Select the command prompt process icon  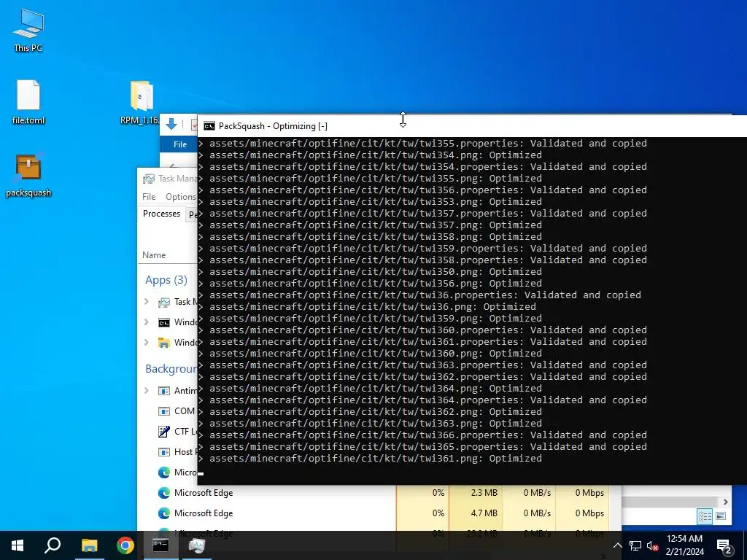tap(164, 323)
